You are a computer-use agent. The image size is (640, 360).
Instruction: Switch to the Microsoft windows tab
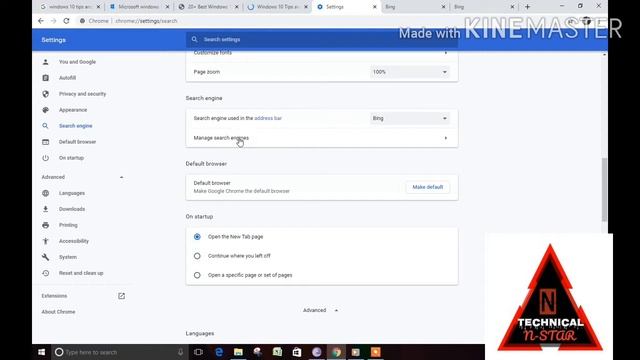140,7
